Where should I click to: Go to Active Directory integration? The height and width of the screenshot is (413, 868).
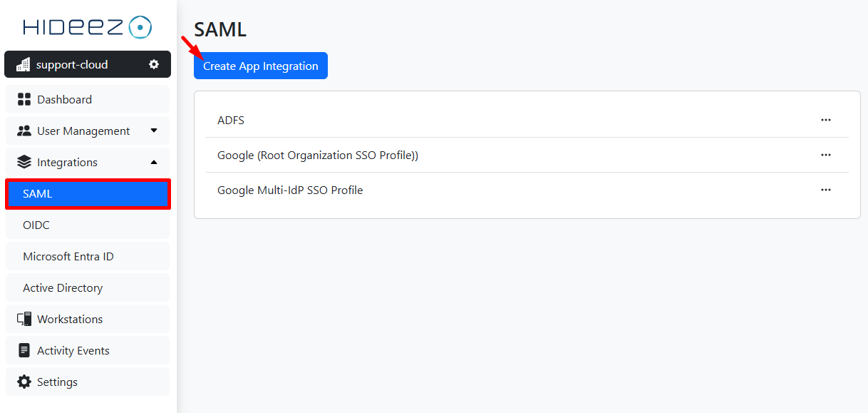coord(63,287)
